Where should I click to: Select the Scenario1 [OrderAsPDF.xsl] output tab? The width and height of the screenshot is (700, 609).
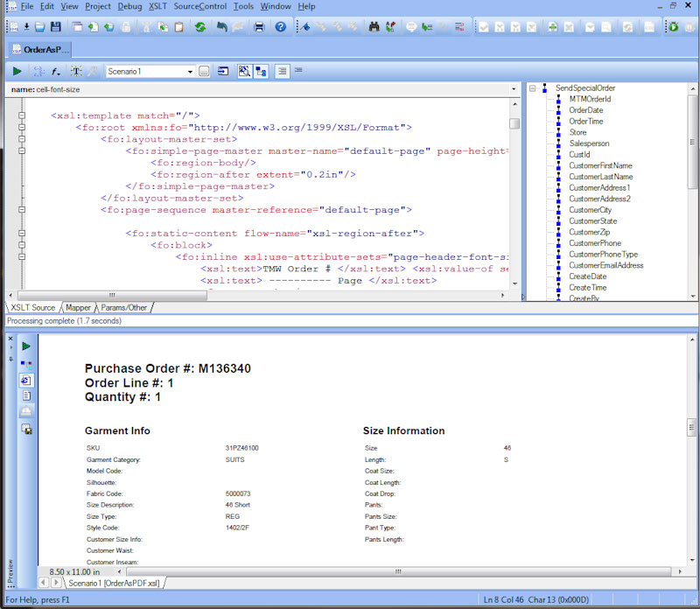coord(114,583)
